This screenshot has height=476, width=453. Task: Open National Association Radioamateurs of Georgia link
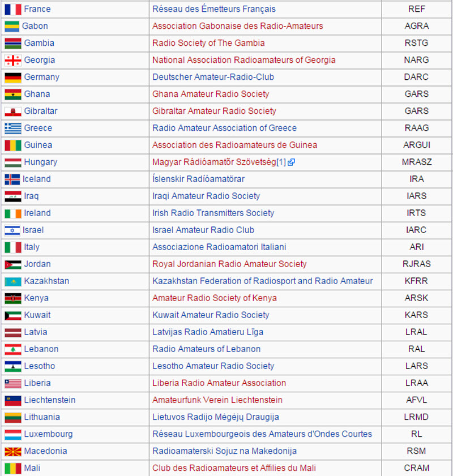point(244,60)
